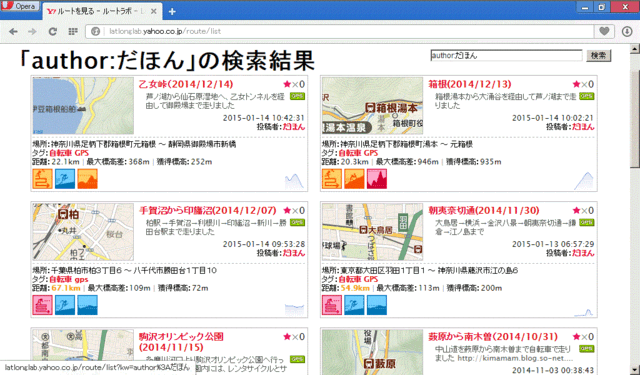Select 自転車 tag on 朝夷奈切通 card
The image size is (640, 375).
[x=350, y=280]
